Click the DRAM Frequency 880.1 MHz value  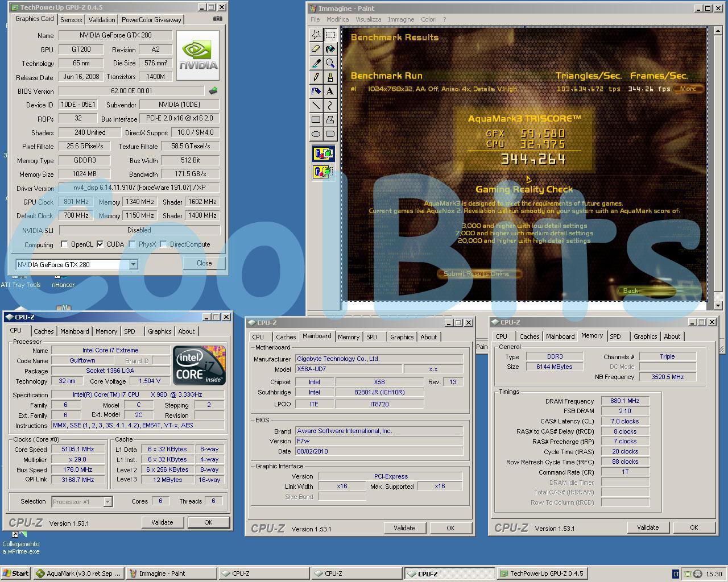(x=625, y=401)
